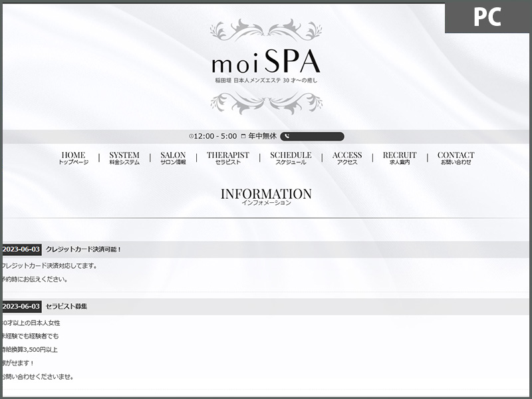Click the INFORMATION section heading
This screenshot has height=399, width=532.
point(266,196)
